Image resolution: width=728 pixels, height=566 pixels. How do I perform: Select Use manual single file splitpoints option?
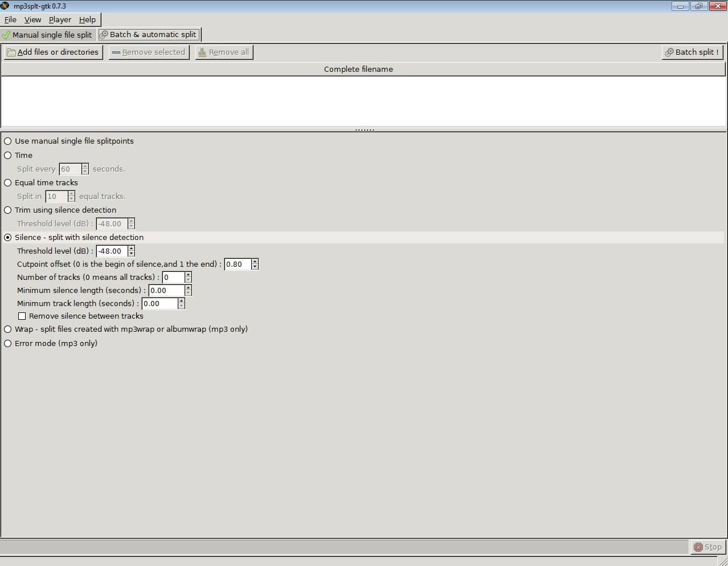69,141
